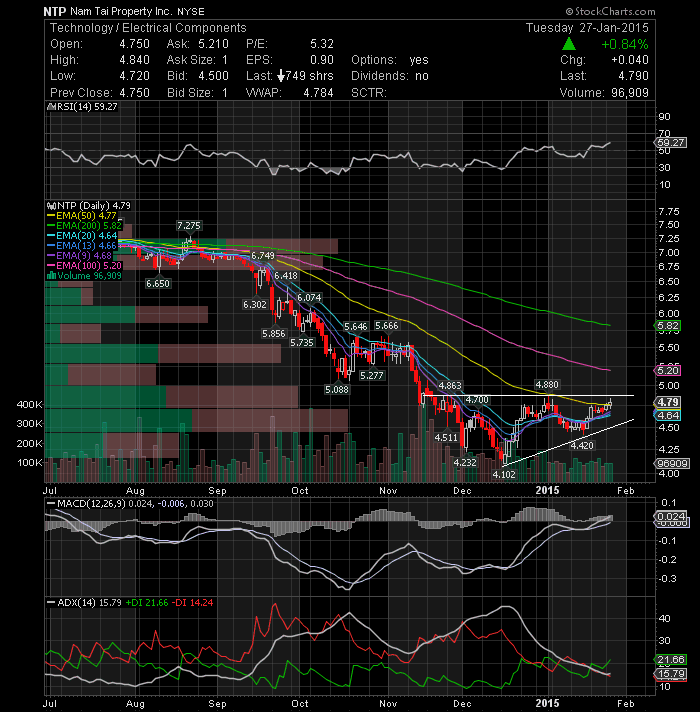This screenshot has height=712, width=700.
Task: Click the 96909 volume axis tag
Action: (672, 464)
